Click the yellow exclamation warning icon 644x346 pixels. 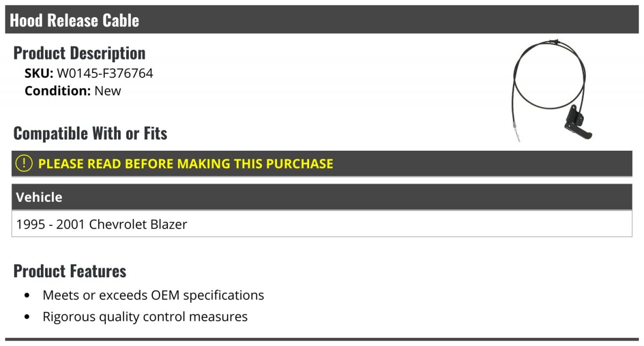click(x=24, y=164)
